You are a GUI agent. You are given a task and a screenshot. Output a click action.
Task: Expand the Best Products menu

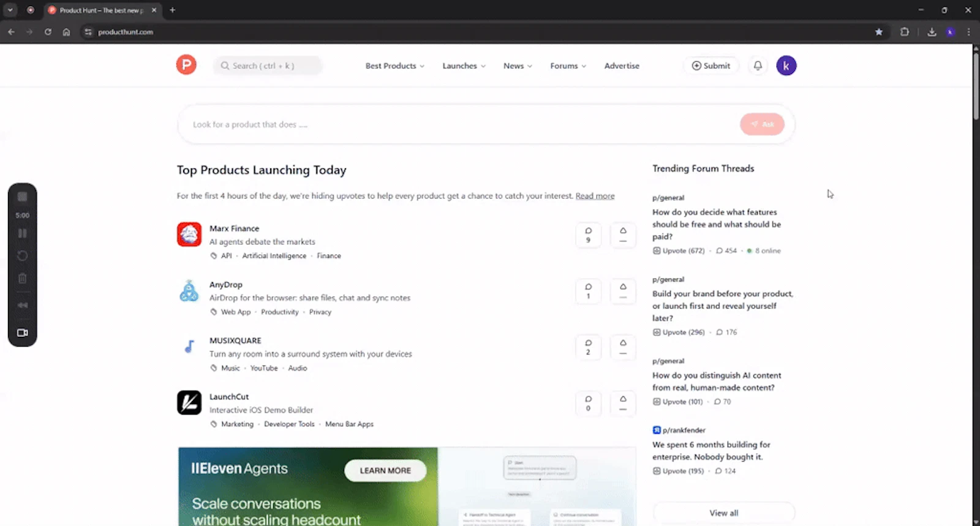(395, 66)
